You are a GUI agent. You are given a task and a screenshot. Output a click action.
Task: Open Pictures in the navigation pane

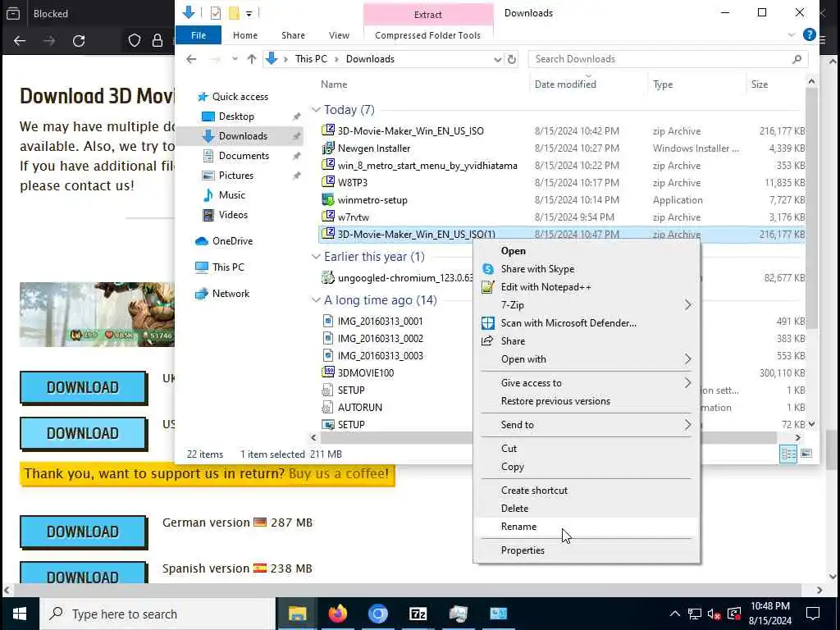[235, 176]
